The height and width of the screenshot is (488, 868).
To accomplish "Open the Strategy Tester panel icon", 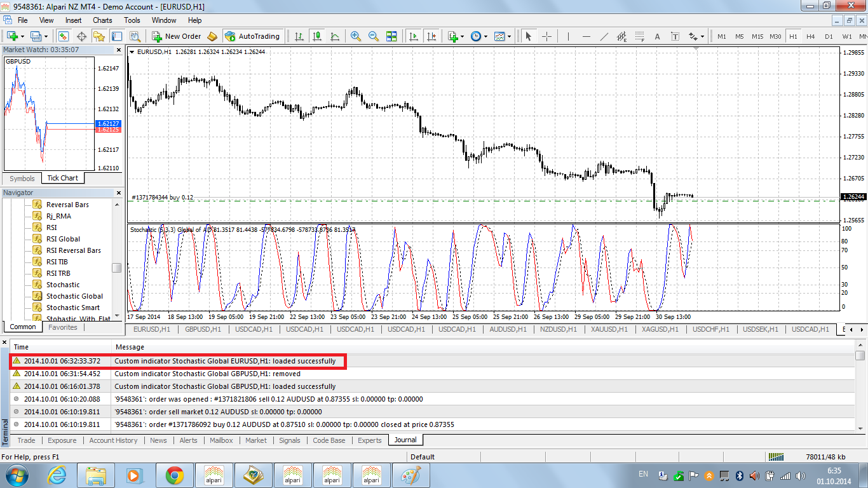I will [x=135, y=36].
